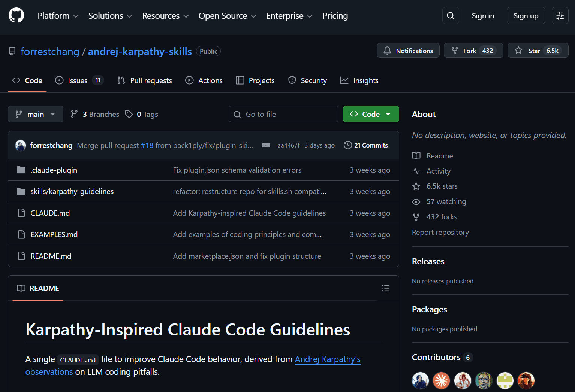Expand commit message ellipsis button
The width and height of the screenshot is (575, 392).
(x=266, y=145)
